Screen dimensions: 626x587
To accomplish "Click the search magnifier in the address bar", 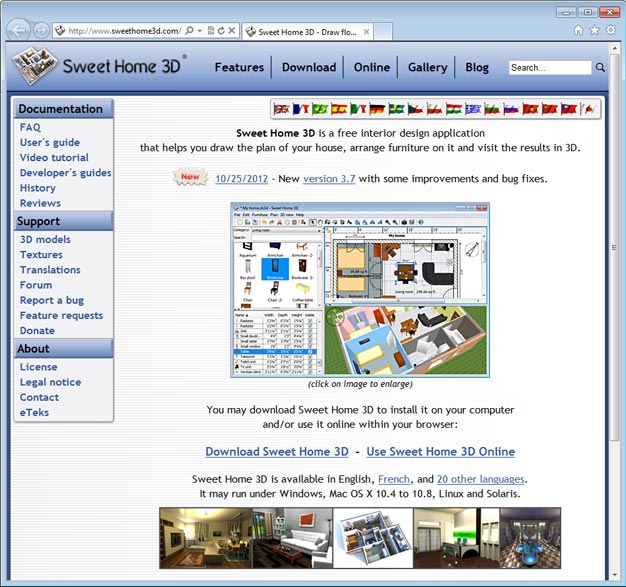I will point(190,31).
